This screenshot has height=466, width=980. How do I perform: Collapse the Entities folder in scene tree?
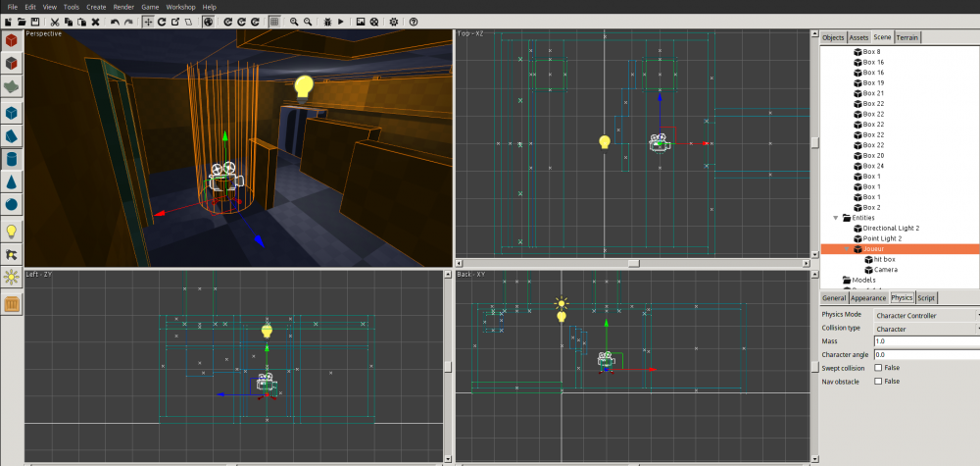[836, 218]
